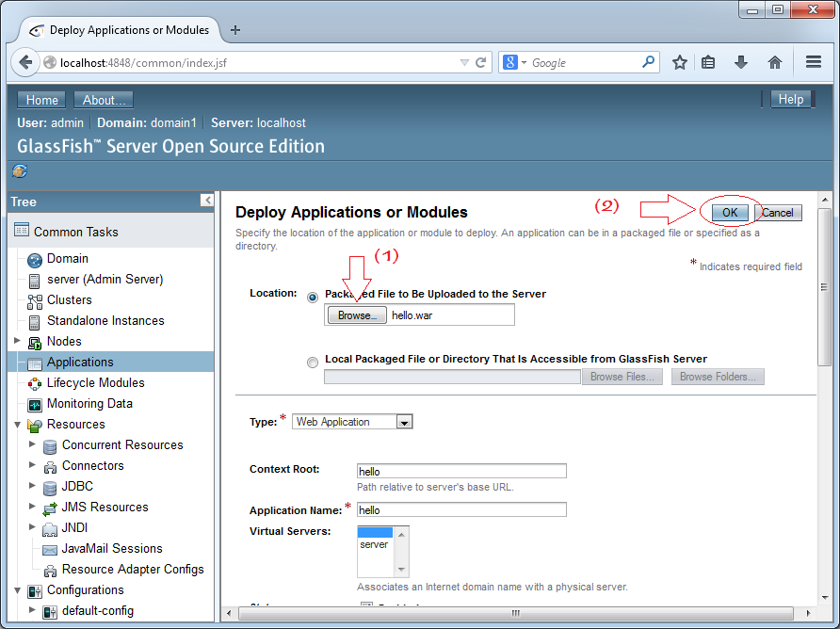Click the Domain globe icon
The image size is (840, 629).
pyautogui.click(x=35, y=260)
